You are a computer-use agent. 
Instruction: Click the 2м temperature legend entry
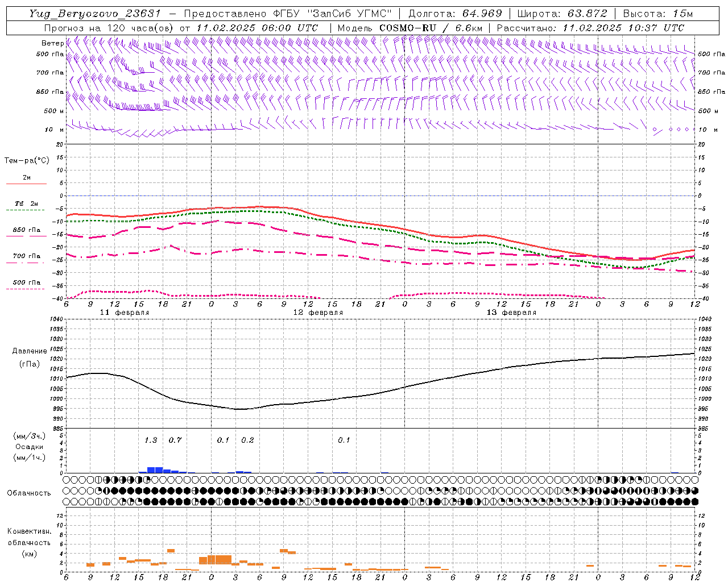pyautogui.click(x=27, y=178)
